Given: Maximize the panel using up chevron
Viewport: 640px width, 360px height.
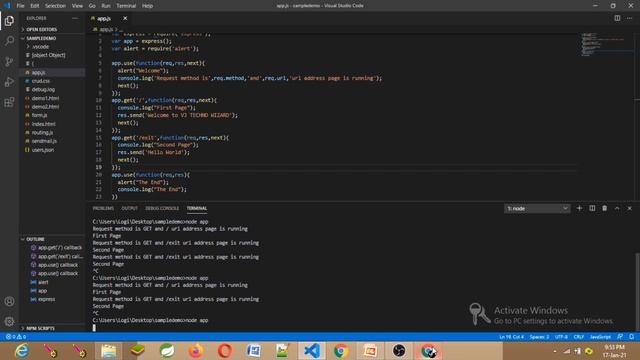Looking at the screenshot, I should coord(617,208).
